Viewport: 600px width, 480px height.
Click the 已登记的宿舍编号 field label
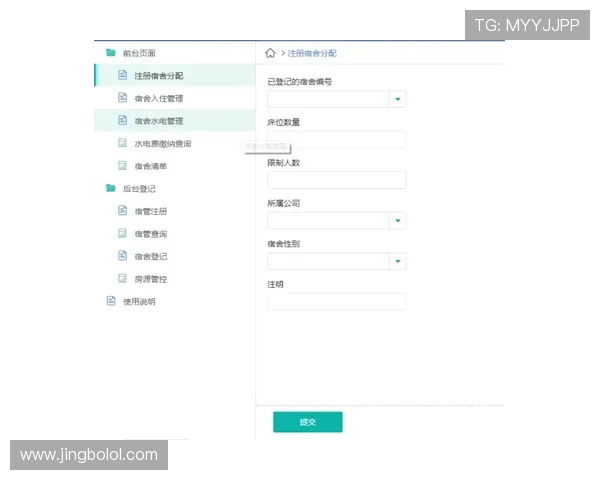click(299, 82)
